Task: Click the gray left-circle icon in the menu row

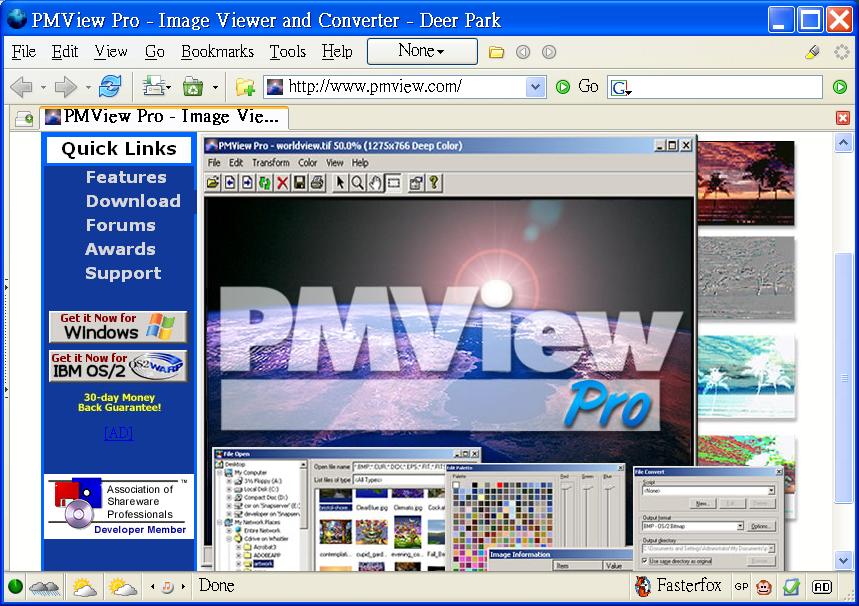Action: click(x=523, y=52)
